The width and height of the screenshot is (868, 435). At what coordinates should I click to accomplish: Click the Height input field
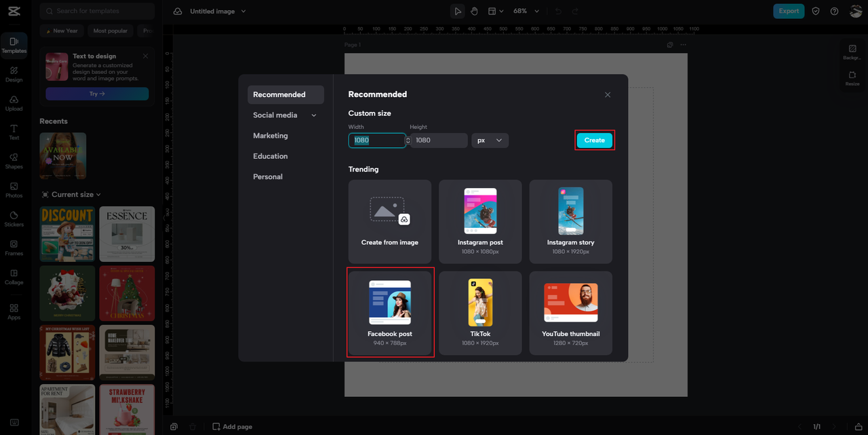tap(439, 140)
